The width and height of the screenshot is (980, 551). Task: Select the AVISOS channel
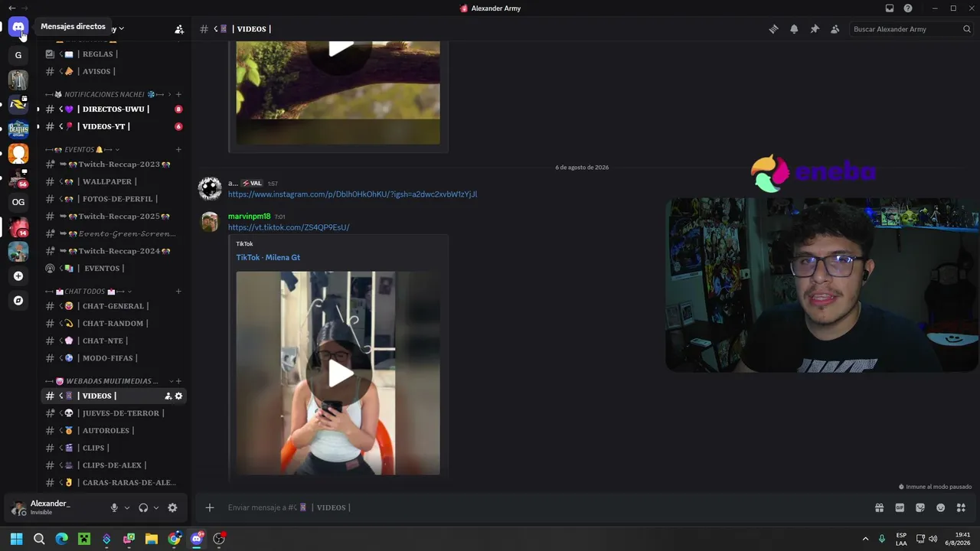click(x=113, y=72)
